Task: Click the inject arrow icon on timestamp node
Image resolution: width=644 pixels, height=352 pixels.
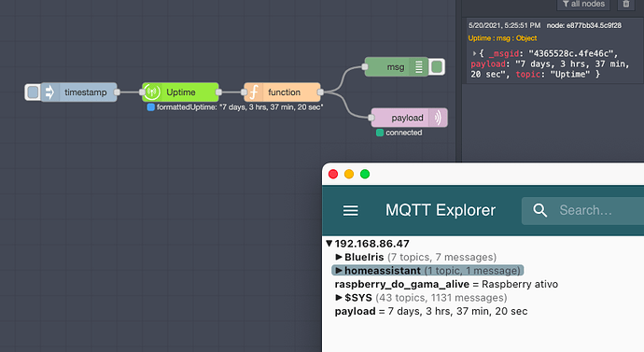Action: pyautogui.click(x=49, y=92)
